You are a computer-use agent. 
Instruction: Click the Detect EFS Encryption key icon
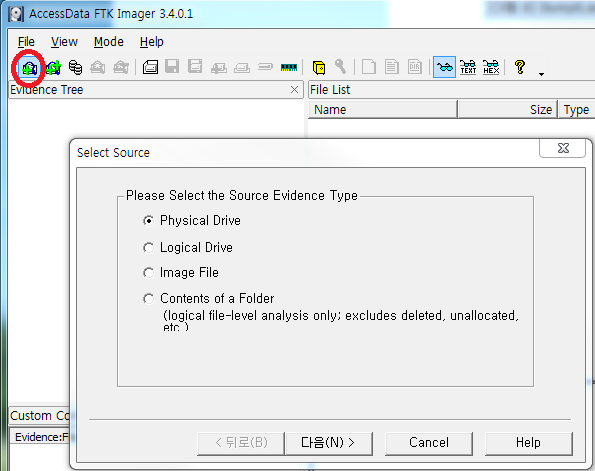click(x=340, y=67)
